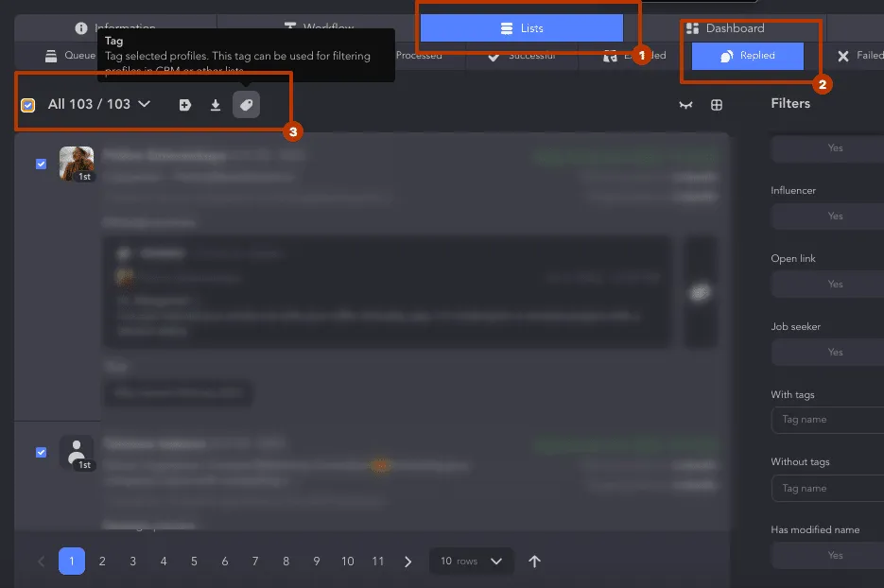The width and height of the screenshot is (884, 588).
Task: Select the Replied sub-tab
Action: tap(748, 56)
